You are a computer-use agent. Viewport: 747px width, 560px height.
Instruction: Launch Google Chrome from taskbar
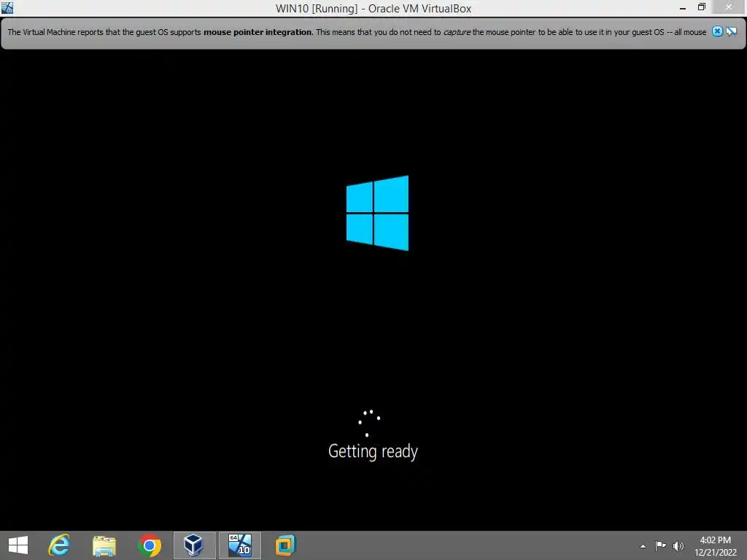coord(150,545)
